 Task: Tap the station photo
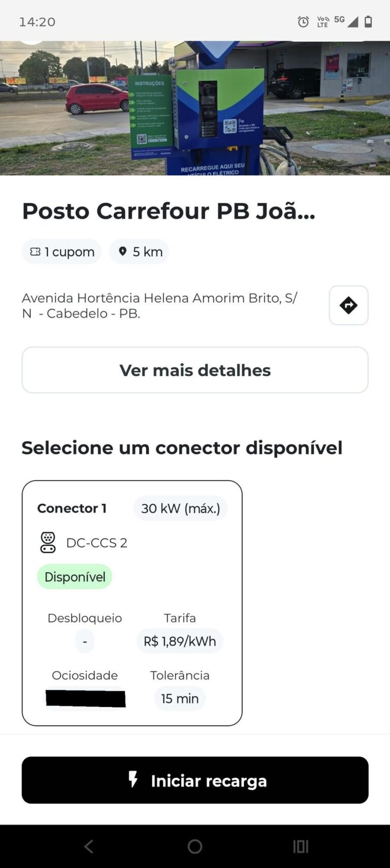(x=195, y=108)
